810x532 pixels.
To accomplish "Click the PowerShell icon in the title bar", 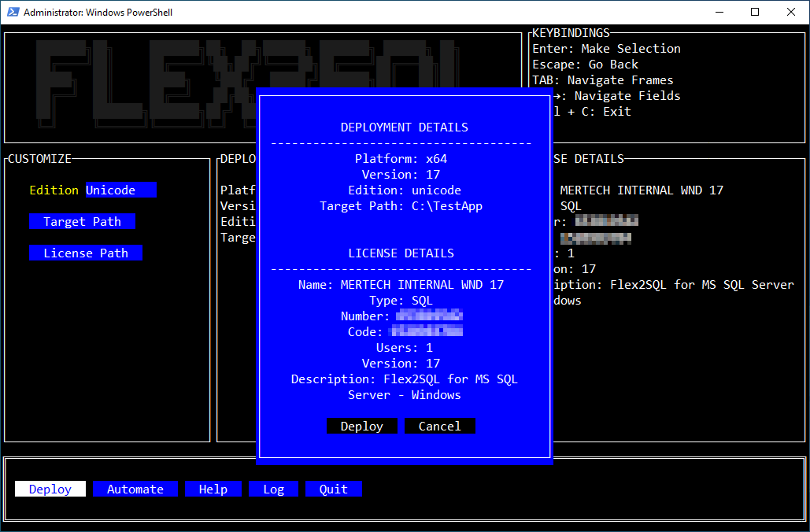I will (x=13, y=12).
